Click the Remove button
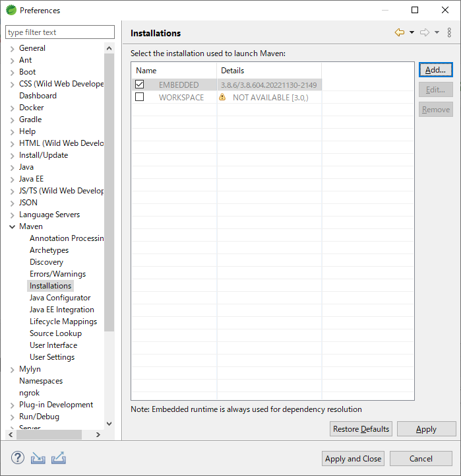Viewport: 461px width, 476px height. (435, 110)
